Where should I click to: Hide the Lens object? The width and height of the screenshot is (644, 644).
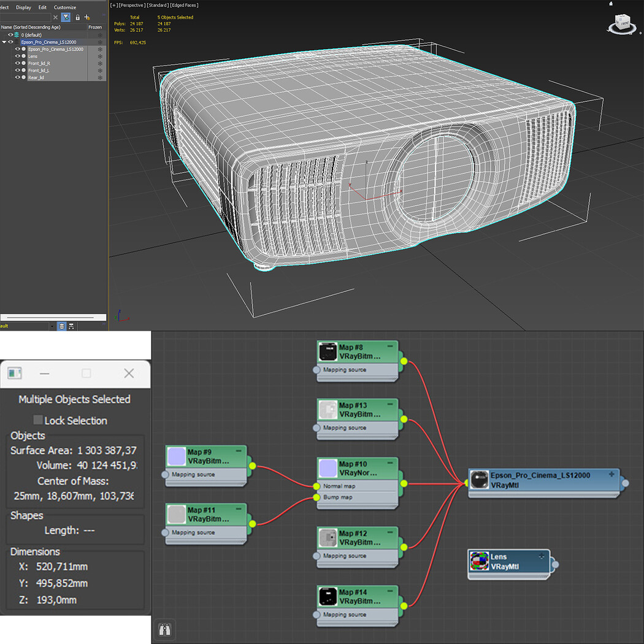tap(18, 56)
